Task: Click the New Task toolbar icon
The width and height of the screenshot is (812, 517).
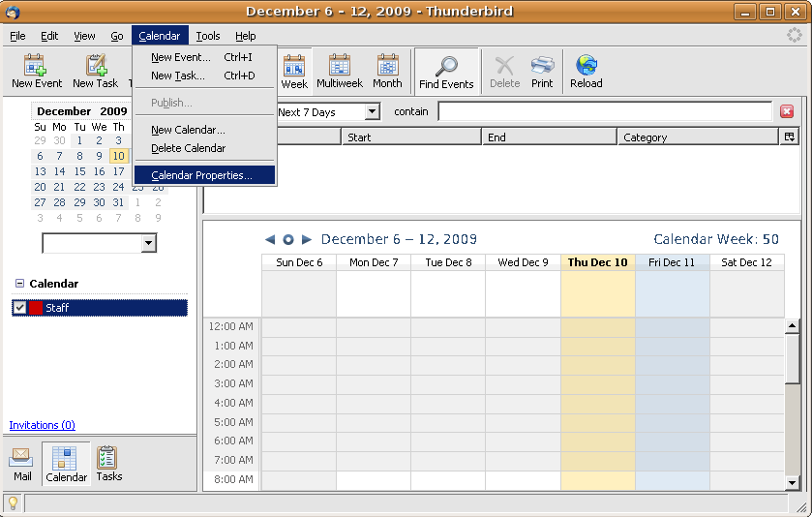Action: (97, 65)
